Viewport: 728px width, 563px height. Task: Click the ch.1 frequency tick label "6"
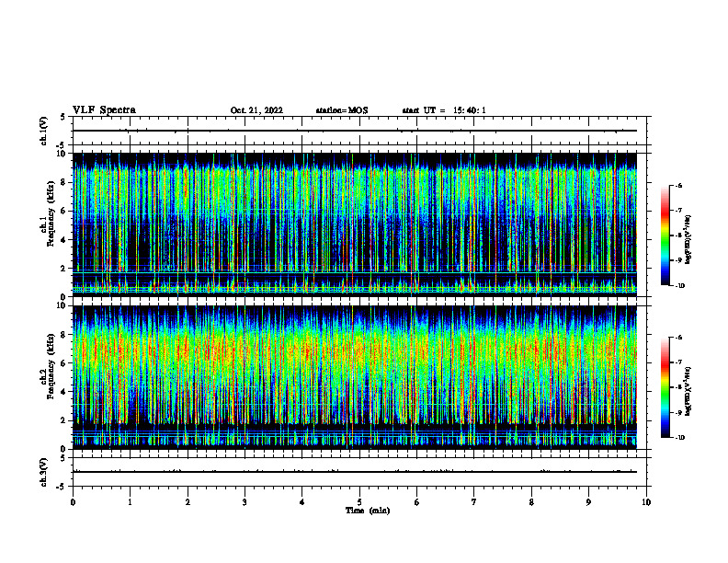click(x=64, y=212)
